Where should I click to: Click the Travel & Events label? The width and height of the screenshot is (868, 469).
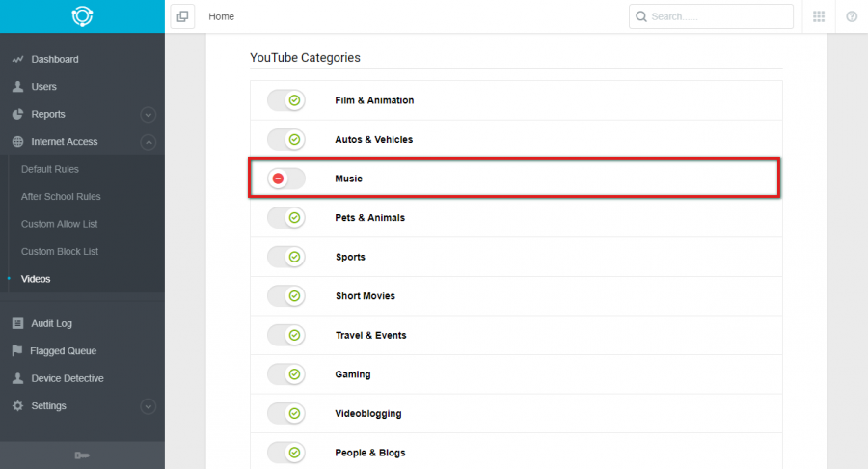click(x=371, y=336)
